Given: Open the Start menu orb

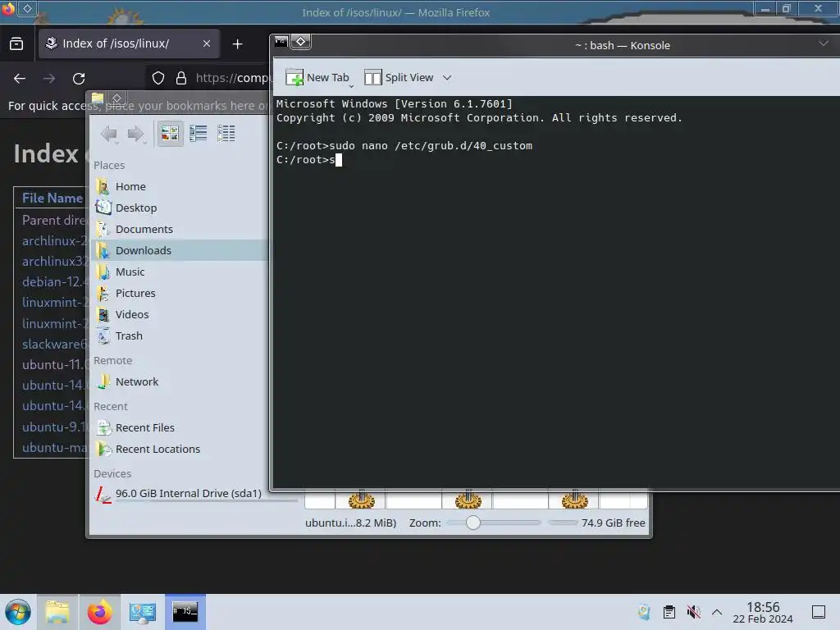Looking at the screenshot, I should [18, 612].
